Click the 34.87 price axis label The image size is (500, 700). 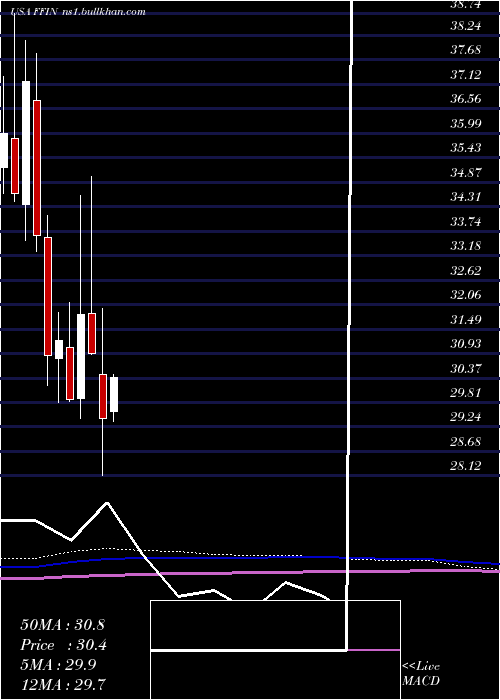click(465, 173)
